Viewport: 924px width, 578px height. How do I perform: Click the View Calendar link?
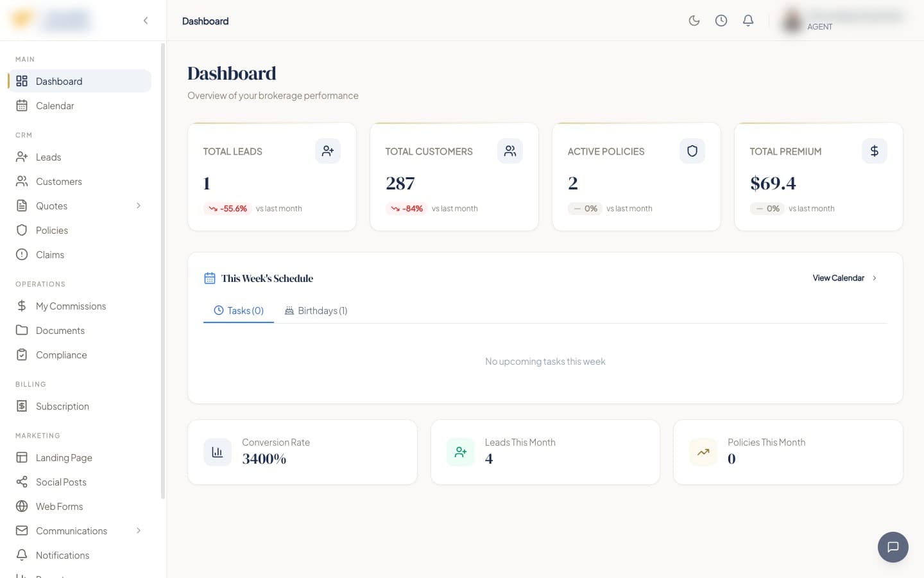tap(844, 278)
